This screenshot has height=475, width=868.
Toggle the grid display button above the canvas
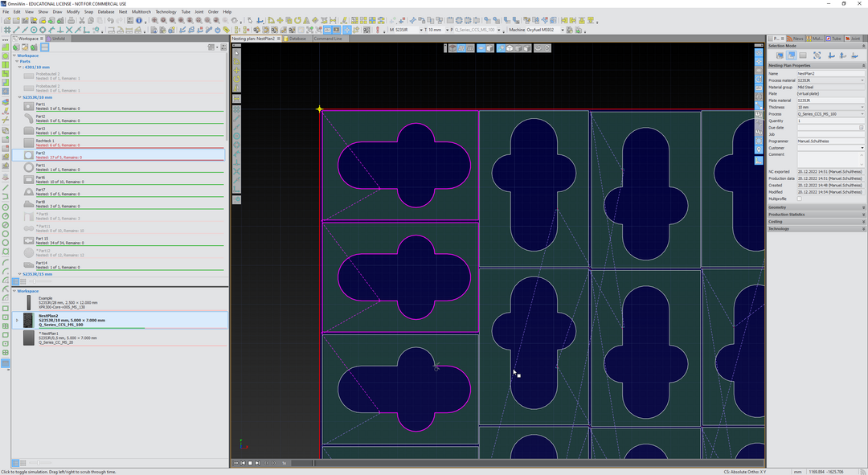pos(461,48)
